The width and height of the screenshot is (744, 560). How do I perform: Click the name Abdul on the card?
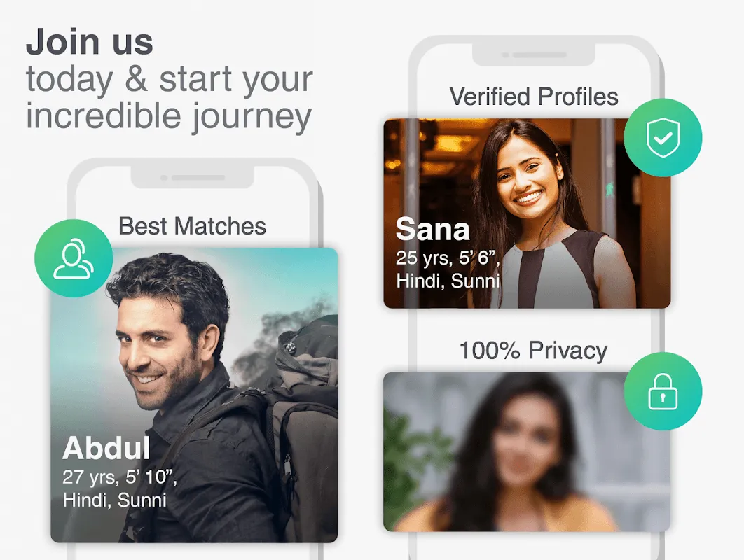106,448
